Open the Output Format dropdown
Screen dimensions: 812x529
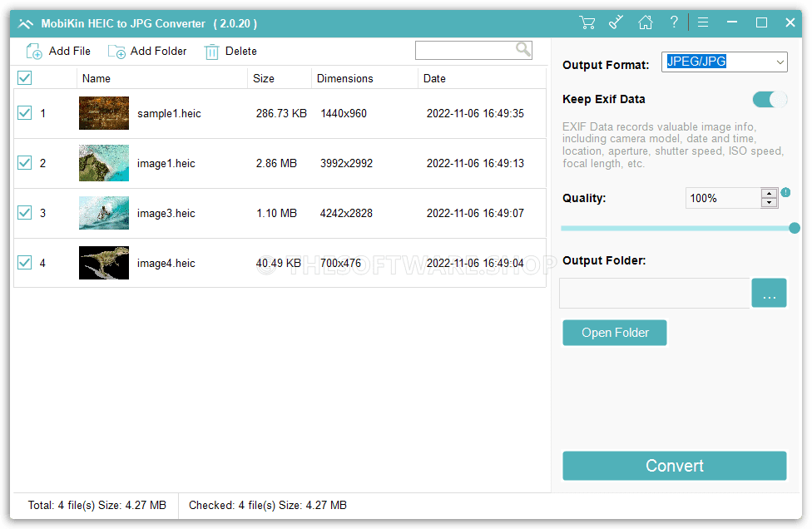(725, 62)
